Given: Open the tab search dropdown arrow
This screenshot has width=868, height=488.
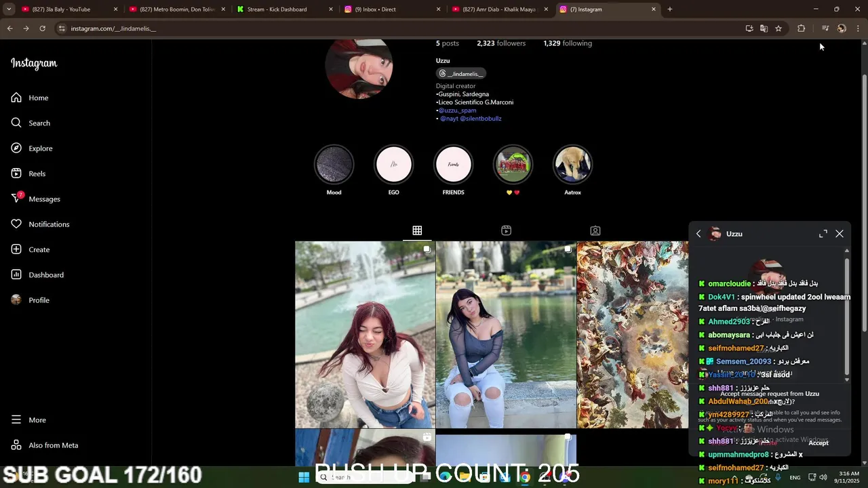Looking at the screenshot, I should tap(8, 9).
